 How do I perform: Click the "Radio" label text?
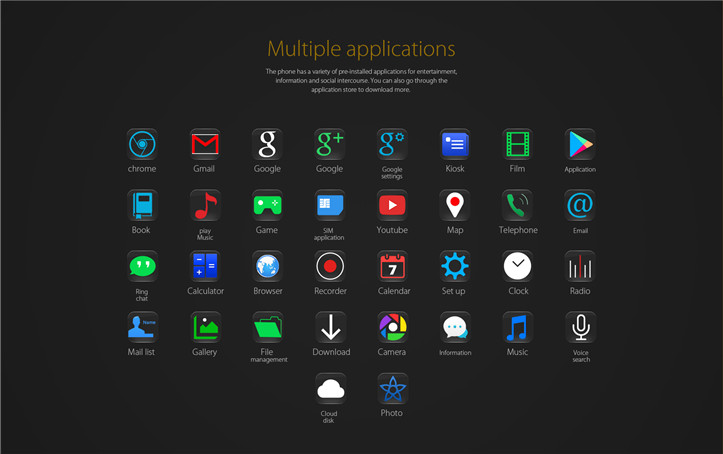[580, 291]
